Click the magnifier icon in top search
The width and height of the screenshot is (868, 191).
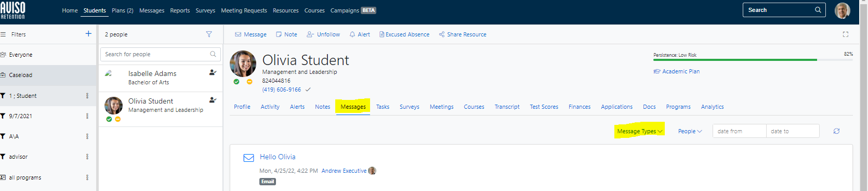point(818,10)
